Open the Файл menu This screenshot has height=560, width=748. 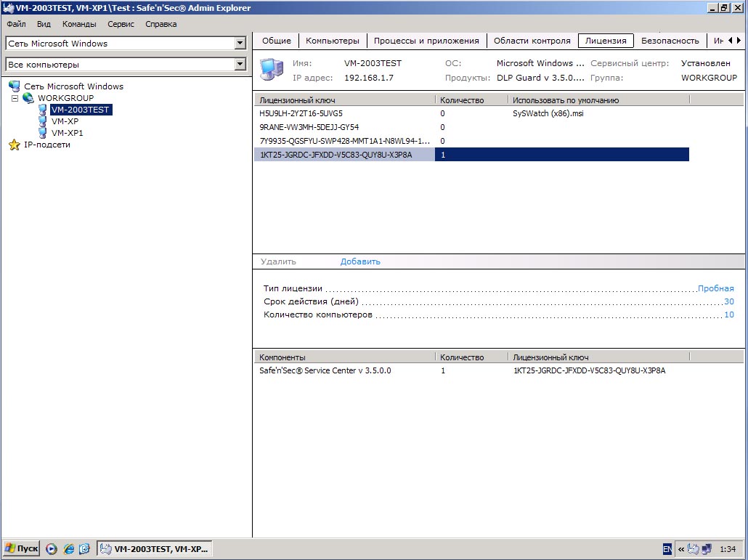(16, 24)
